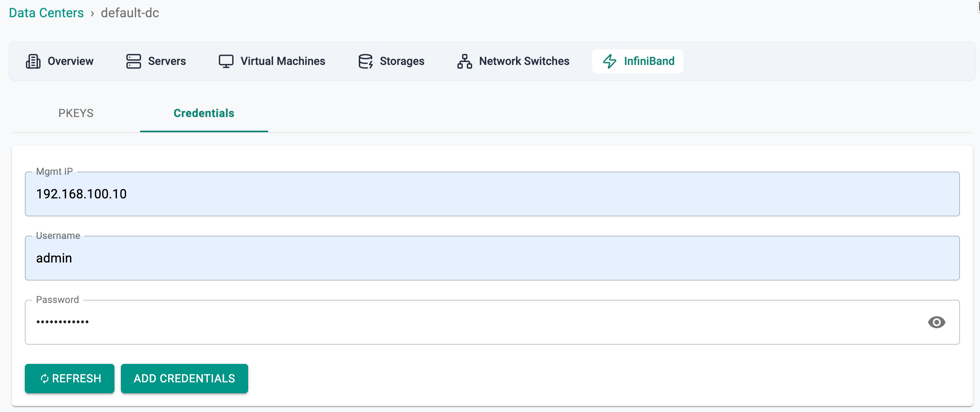Click the Network Switches topology icon
The height and width of the screenshot is (412, 980).
coord(464,61)
